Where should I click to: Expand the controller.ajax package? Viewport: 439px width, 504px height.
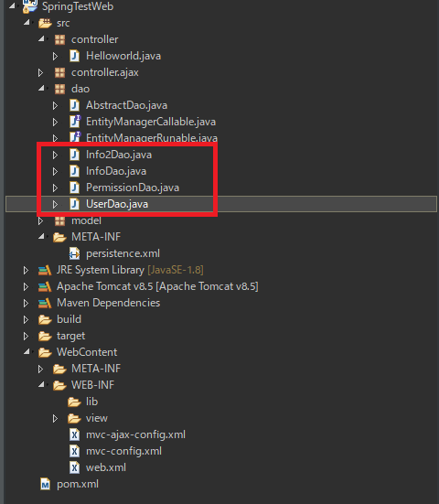[x=40, y=72]
